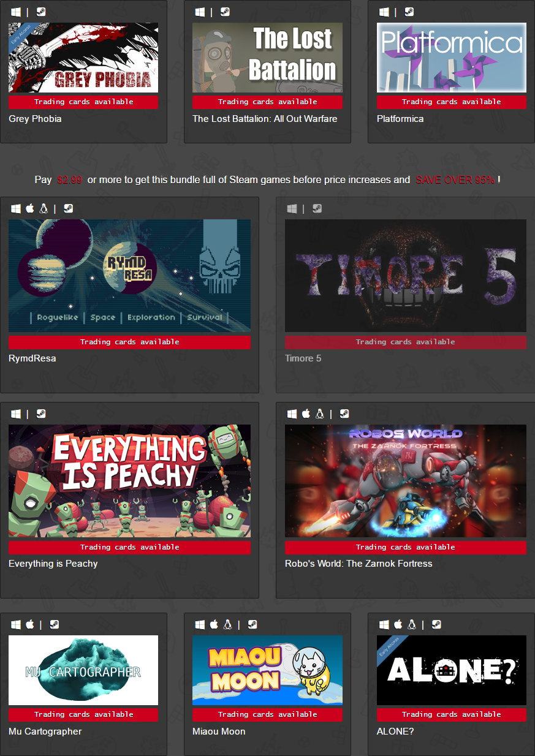The image size is (535, 756).
Task: Open the Platformica banner image
Action: pyautogui.click(x=452, y=58)
